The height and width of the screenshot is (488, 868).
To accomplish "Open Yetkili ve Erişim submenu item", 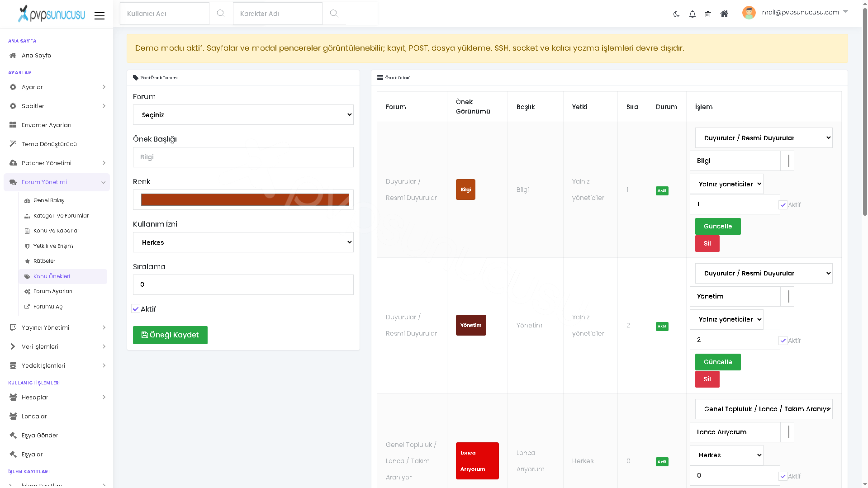I will (x=53, y=246).
